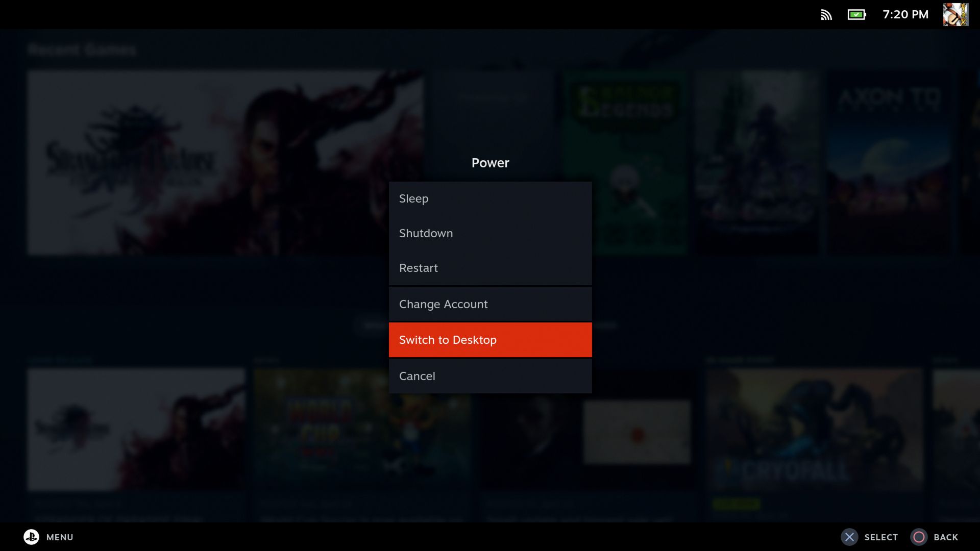Select Sleep from Power menu
Viewport: 980px width, 551px height.
490,198
